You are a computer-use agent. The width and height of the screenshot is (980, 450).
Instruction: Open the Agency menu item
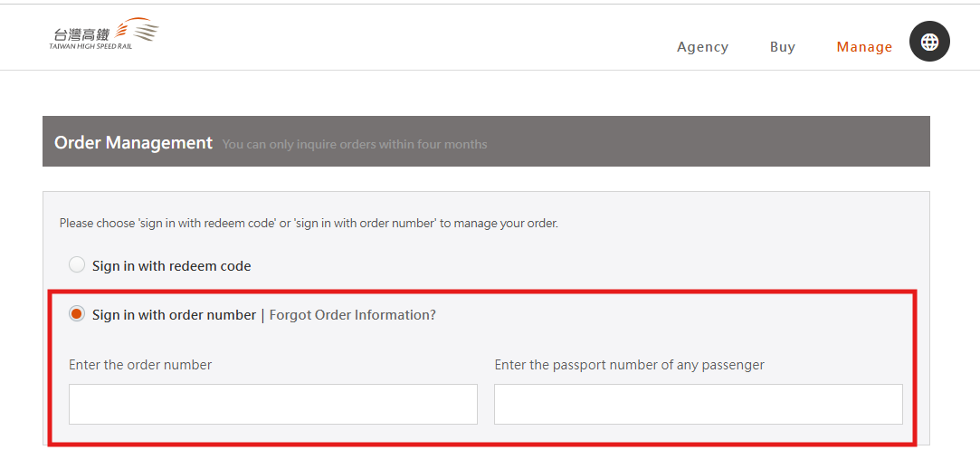click(x=702, y=47)
